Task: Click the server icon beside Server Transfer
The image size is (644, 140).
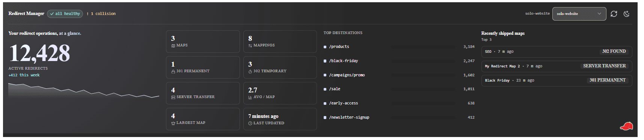Action: 173,97
